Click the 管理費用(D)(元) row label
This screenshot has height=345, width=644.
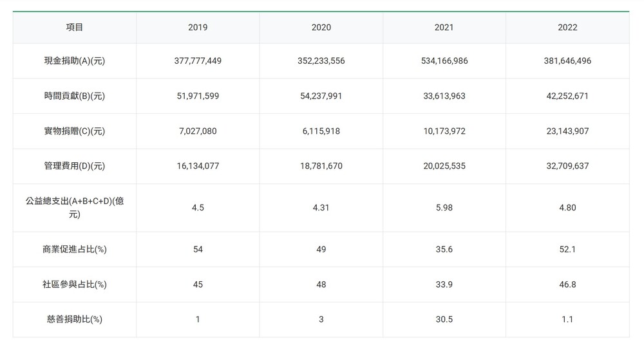click(x=74, y=166)
